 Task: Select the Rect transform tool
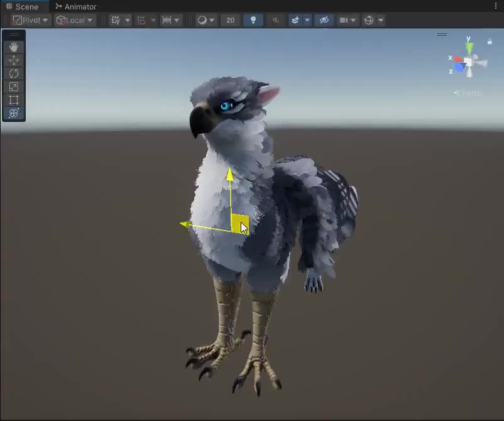14,100
